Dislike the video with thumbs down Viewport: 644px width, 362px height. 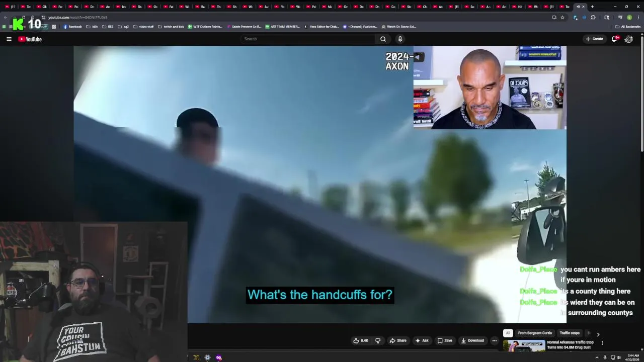pyautogui.click(x=378, y=340)
